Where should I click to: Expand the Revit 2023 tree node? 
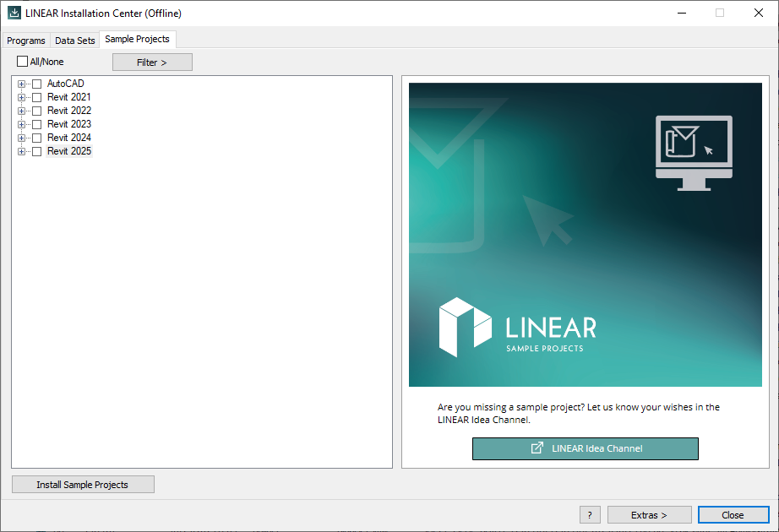click(21, 124)
